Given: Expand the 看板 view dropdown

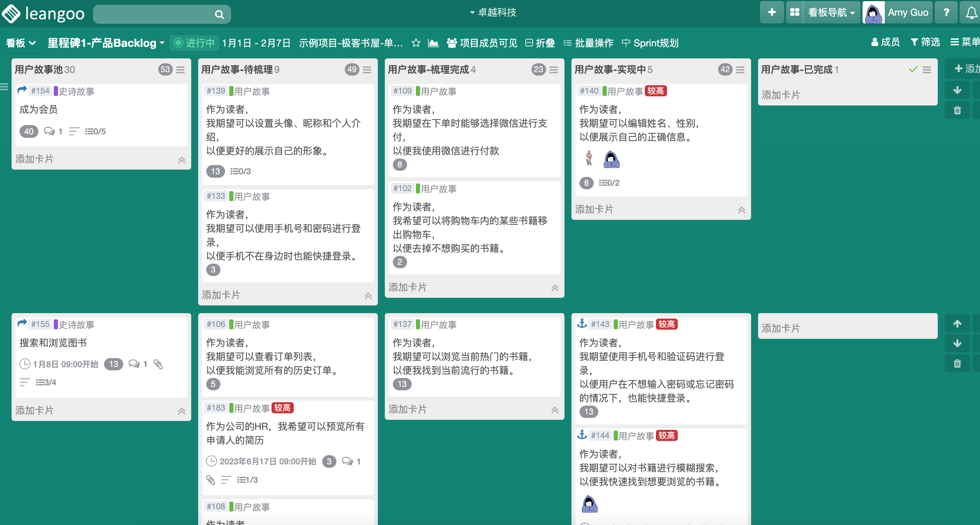Looking at the screenshot, I should 21,43.
